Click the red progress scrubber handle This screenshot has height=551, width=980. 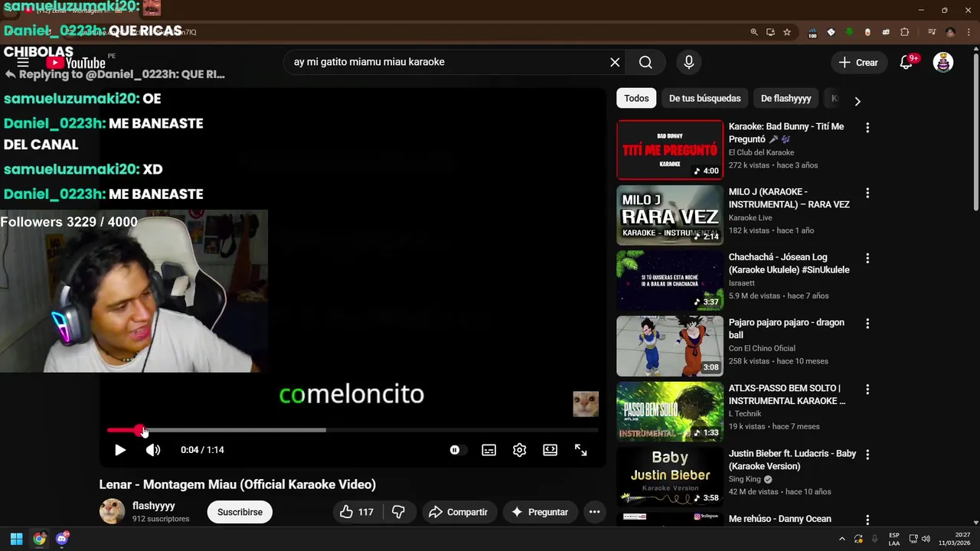tap(139, 431)
